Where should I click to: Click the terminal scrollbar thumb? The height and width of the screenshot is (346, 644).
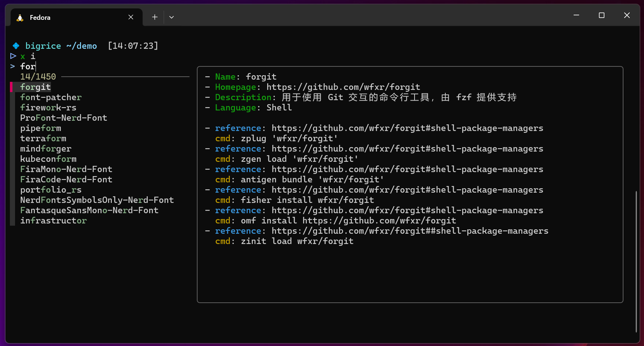[636, 261]
